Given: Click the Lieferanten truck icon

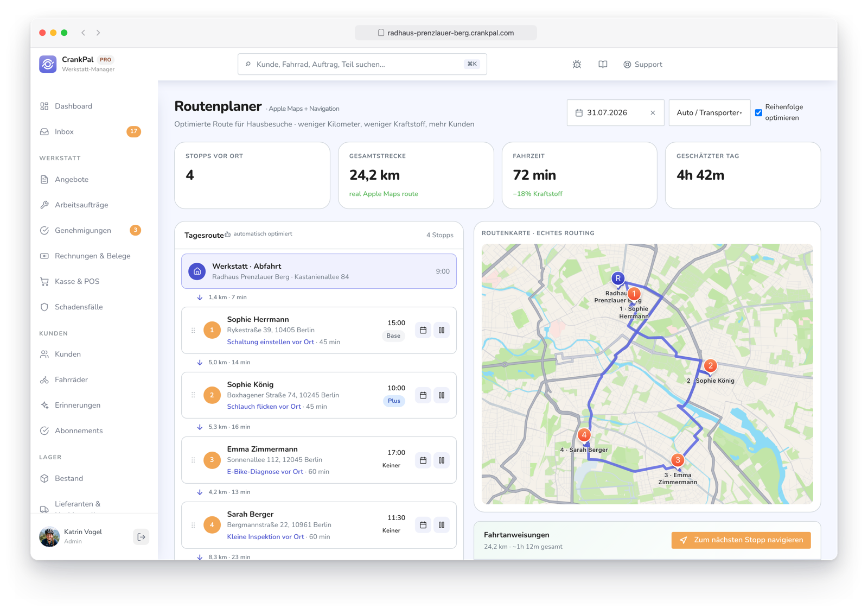Looking at the screenshot, I should coord(44,509).
